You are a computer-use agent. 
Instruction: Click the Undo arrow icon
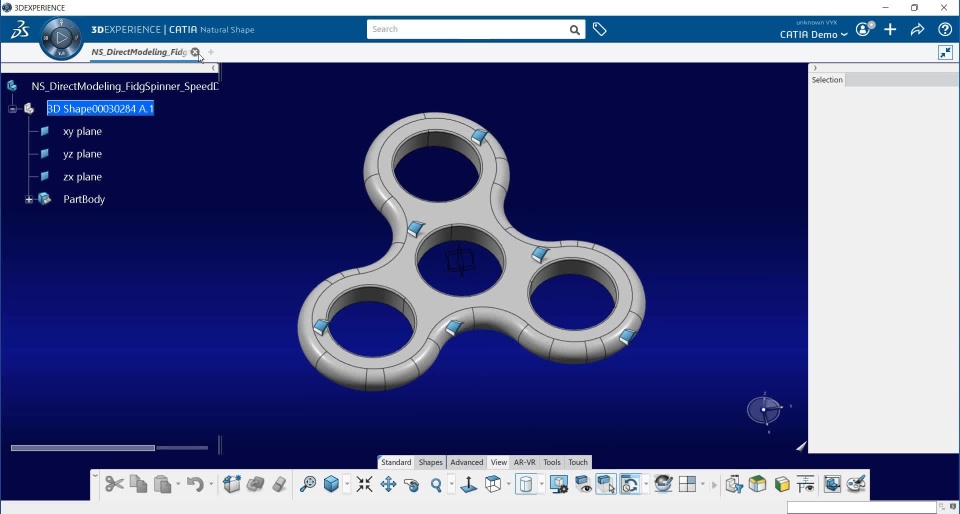195,485
